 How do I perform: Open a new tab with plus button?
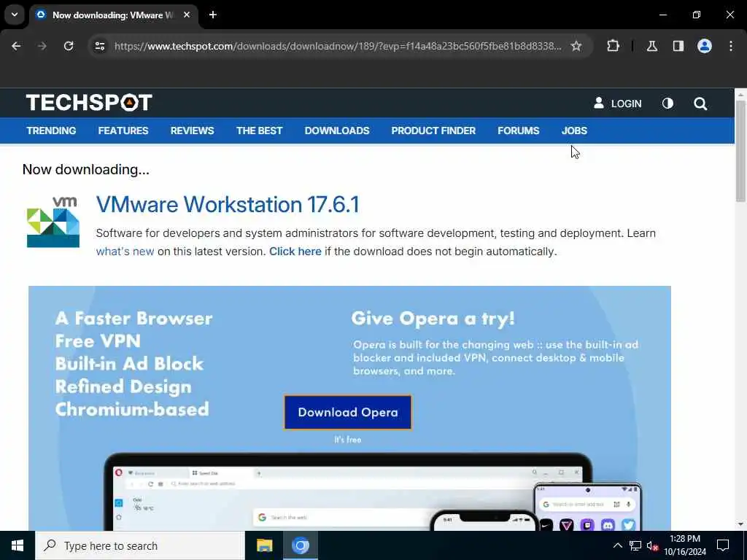tap(213, 15)
